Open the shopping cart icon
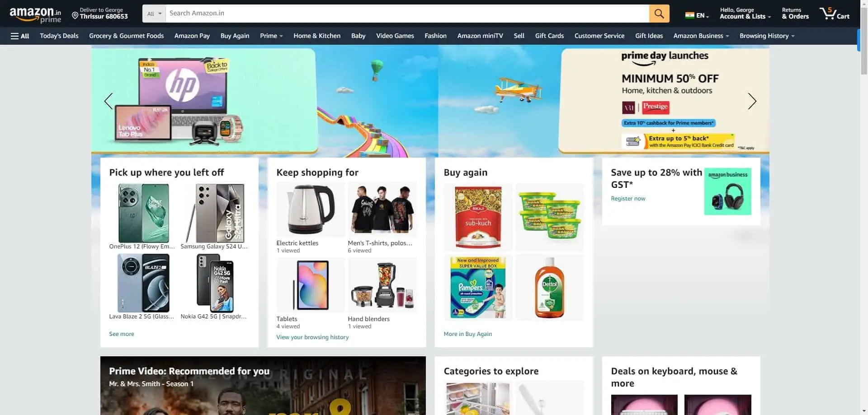The height and width of the screenshot is (415, 868). 835,14
